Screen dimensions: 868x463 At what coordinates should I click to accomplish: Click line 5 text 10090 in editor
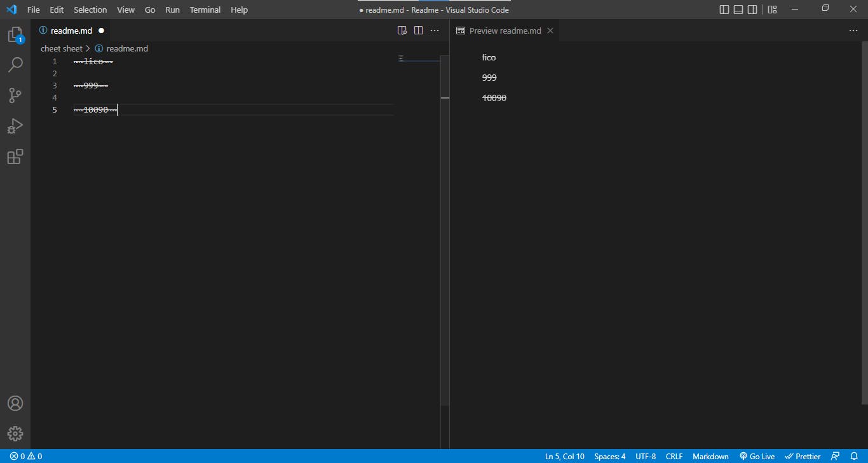96,110
